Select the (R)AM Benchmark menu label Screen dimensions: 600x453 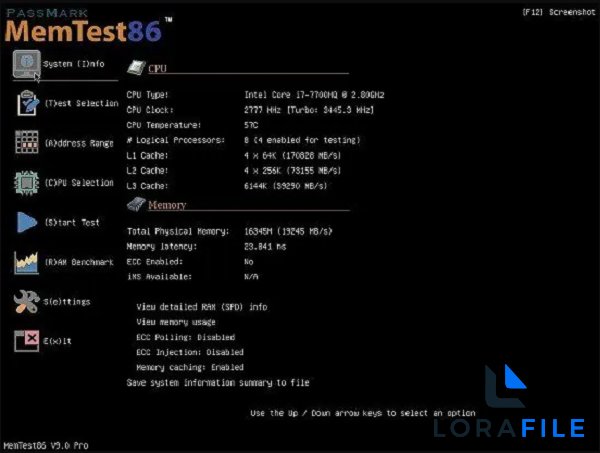(79, 262)
